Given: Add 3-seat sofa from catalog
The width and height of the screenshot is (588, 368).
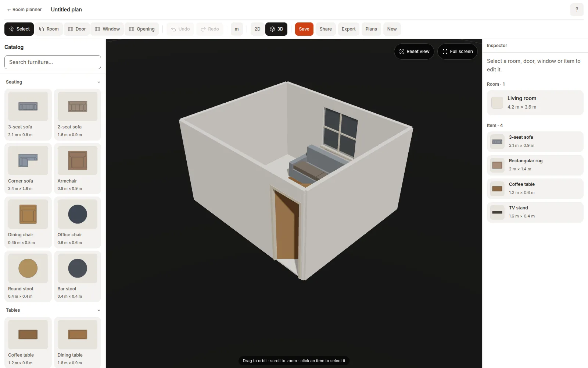Looking at the screenshot, I should click(28, 114).
